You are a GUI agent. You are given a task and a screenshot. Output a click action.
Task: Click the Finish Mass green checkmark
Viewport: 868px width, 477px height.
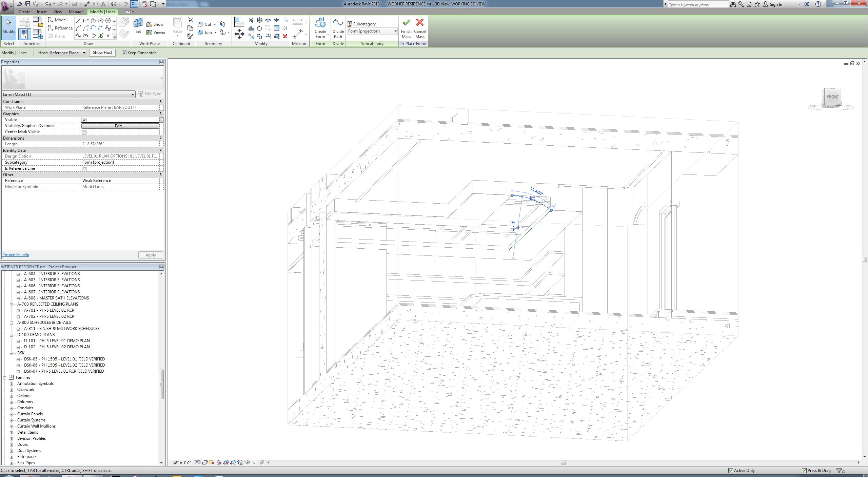[x=406, y=23]
